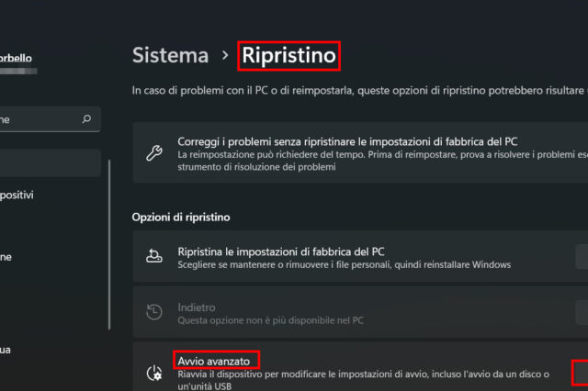Image resolution: width=588 pixels, height=391 pixels.
Task: Focus the settings search box
Action: [x=41, y=118]
